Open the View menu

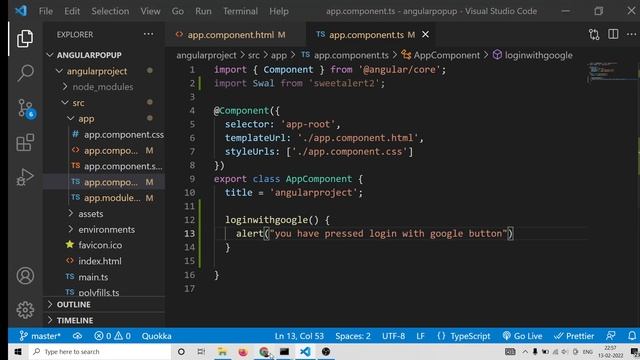150,11
